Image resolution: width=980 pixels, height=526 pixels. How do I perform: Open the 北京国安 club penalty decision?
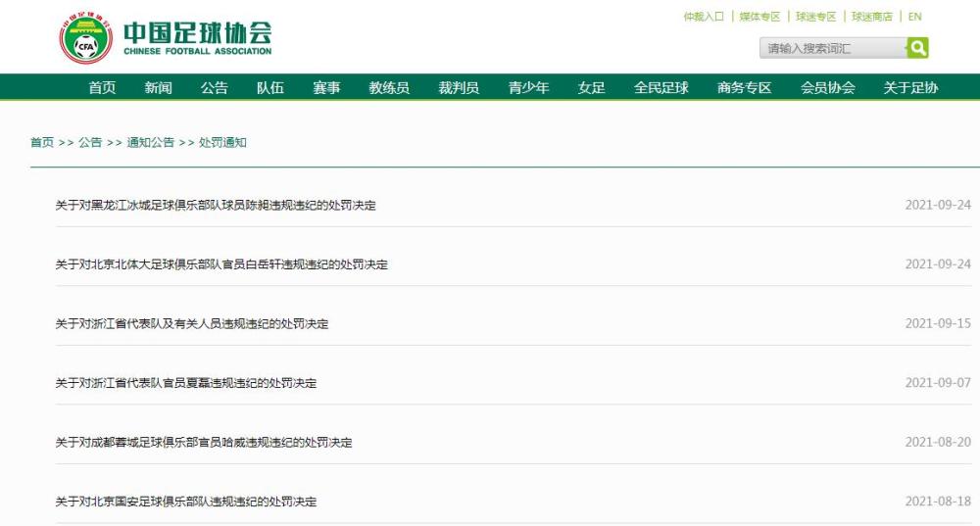click(x=186, y=502)
